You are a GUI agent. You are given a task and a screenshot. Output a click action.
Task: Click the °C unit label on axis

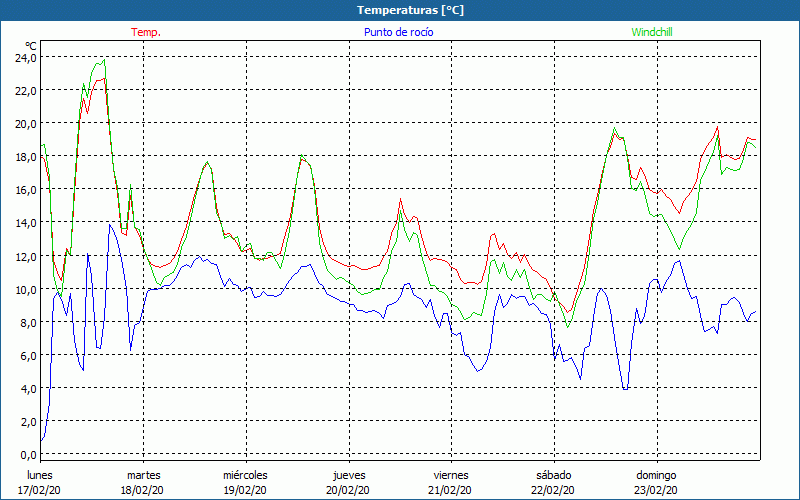31,47
